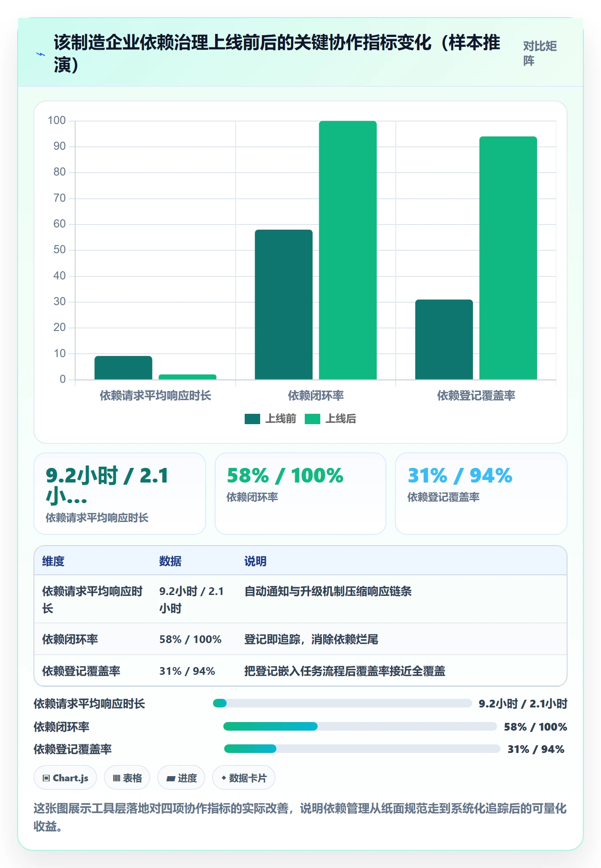601x868 pixels.
Task: Click the 上线前 bar for 依赖登记覆盖率
Action: (444, 340)
